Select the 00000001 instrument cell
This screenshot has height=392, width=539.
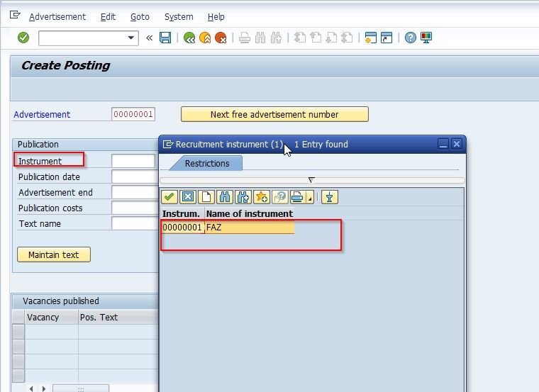click(182, 227)
